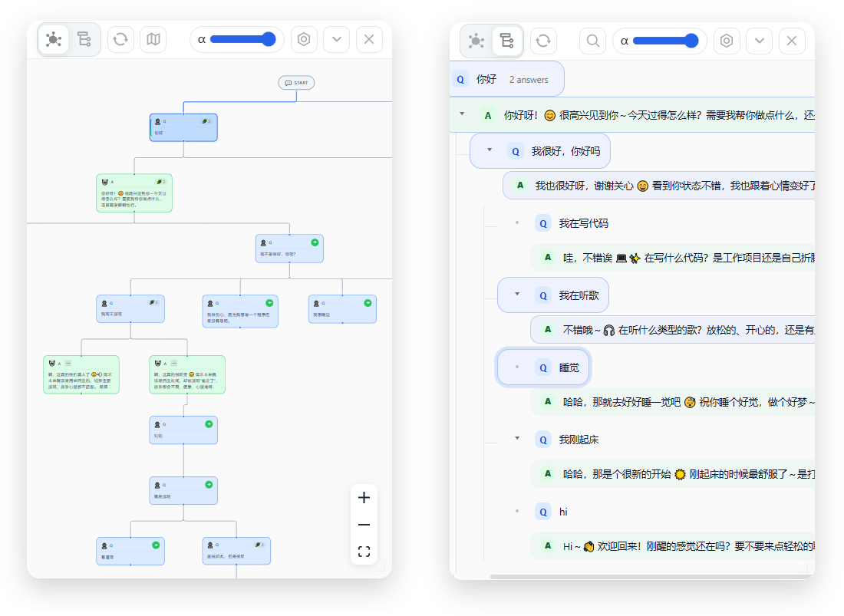
Task: Click refresh icon in the left panel
Action: point(120,39)
